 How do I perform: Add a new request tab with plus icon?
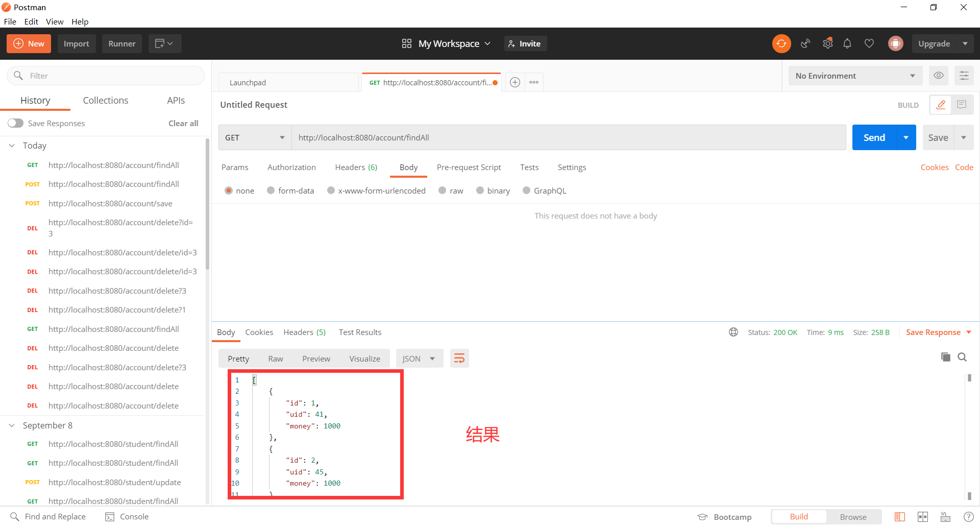tap(515, 82)
